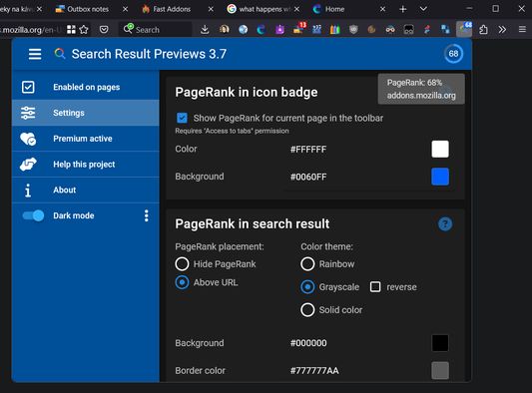Click the gray shield extension icon in toolbar

353,30
